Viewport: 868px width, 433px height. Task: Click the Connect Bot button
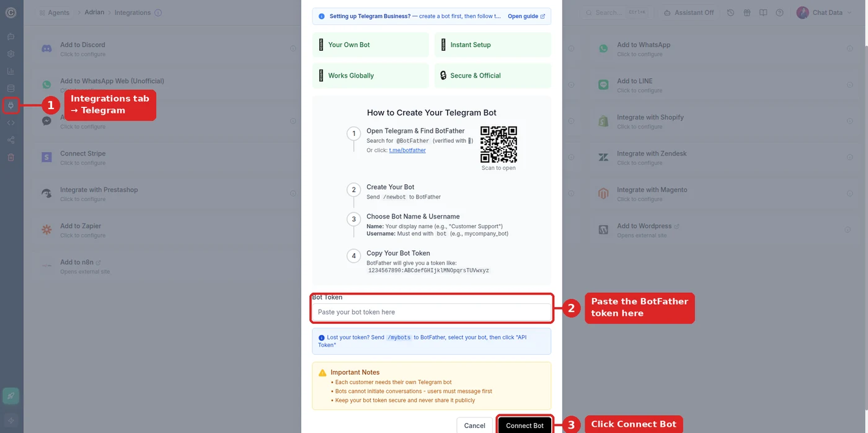525,426
